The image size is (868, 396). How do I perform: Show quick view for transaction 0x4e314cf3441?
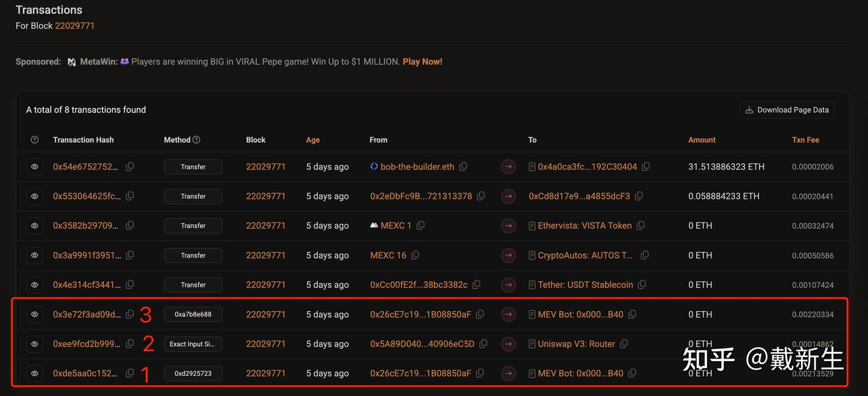(x=34, y=285)
